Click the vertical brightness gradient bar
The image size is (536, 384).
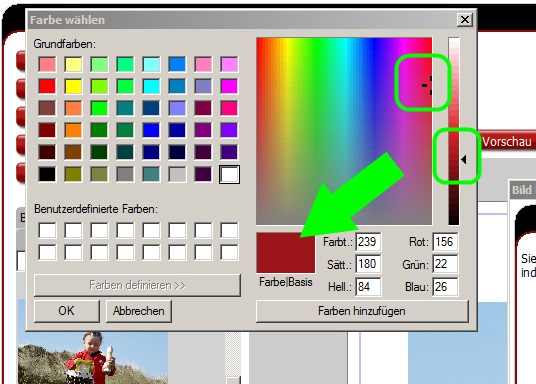click(454, 131)
